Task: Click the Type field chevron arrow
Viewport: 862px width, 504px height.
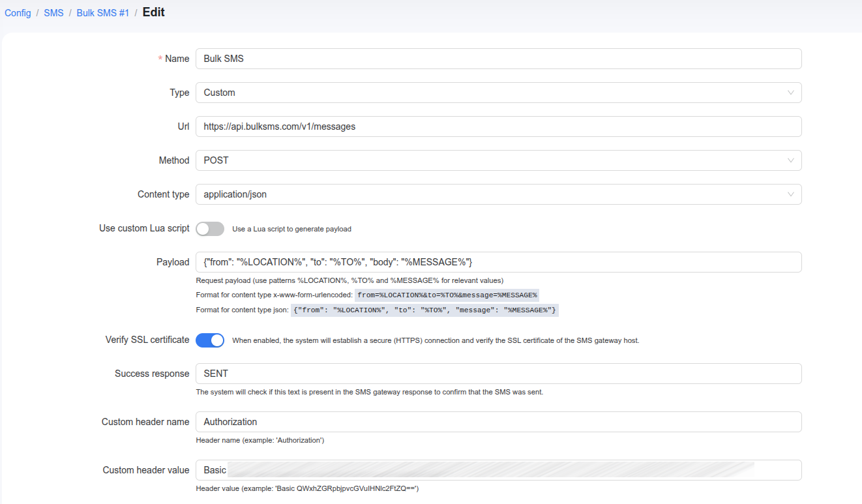Action: tap(790, 93)
